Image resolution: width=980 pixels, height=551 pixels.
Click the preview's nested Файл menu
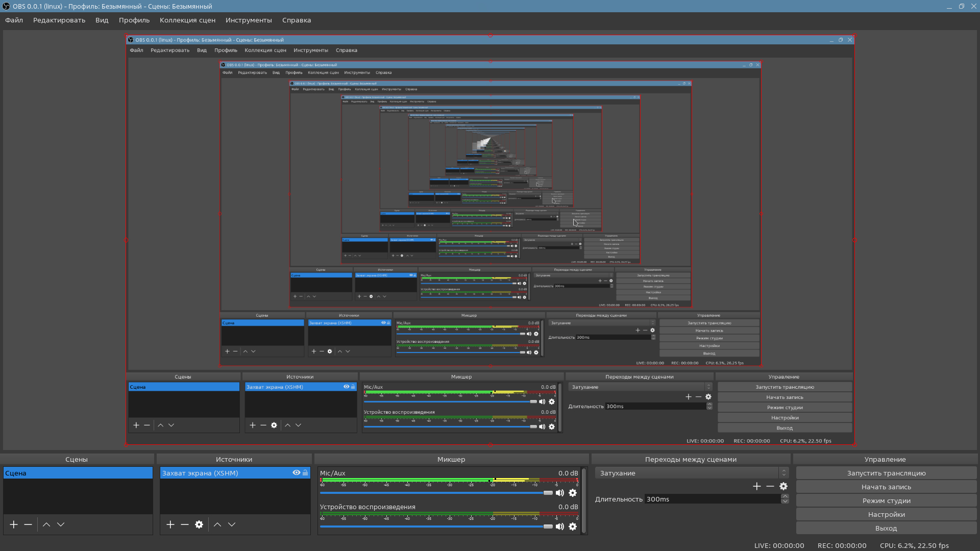(136, 50)
